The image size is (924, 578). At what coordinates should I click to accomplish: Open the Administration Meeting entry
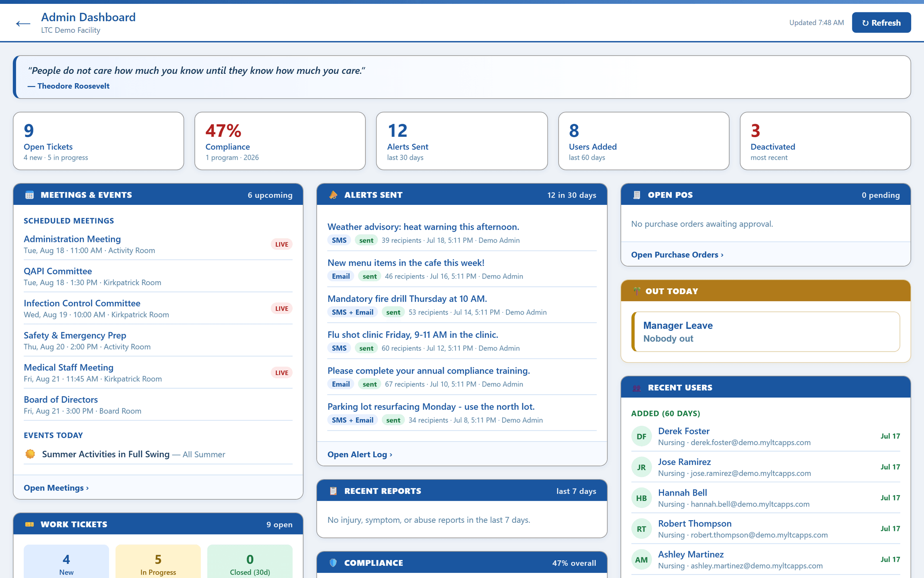pos(158,244)
